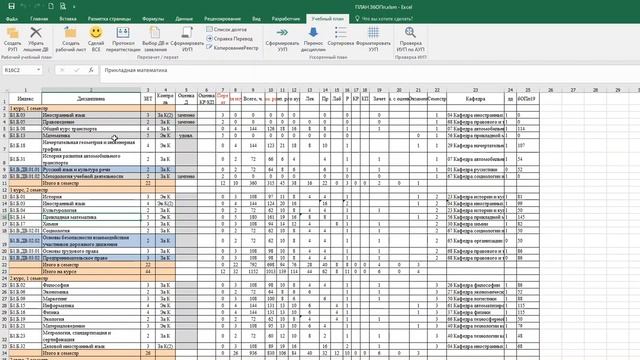Click the Save icon in quick access toolbar

click(x=11, y=6)
